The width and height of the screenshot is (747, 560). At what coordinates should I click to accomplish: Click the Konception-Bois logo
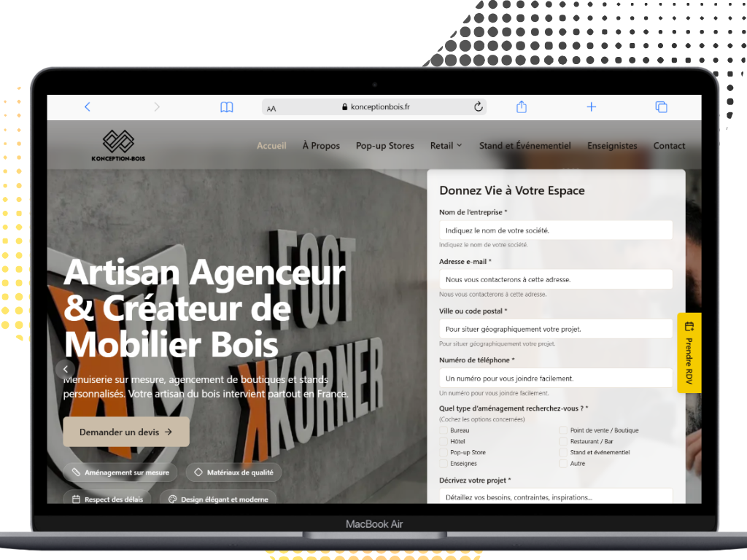click(118, 146)
